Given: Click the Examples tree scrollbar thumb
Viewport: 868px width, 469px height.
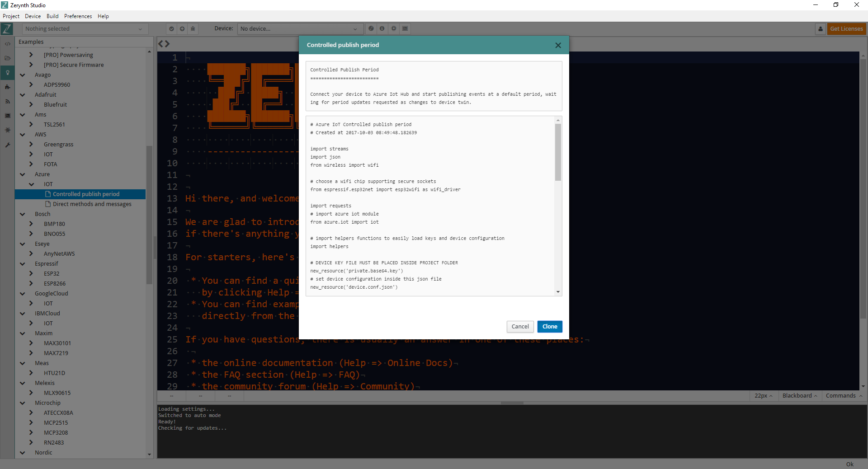Looking at the screenshot, I should tap(149, 215).
